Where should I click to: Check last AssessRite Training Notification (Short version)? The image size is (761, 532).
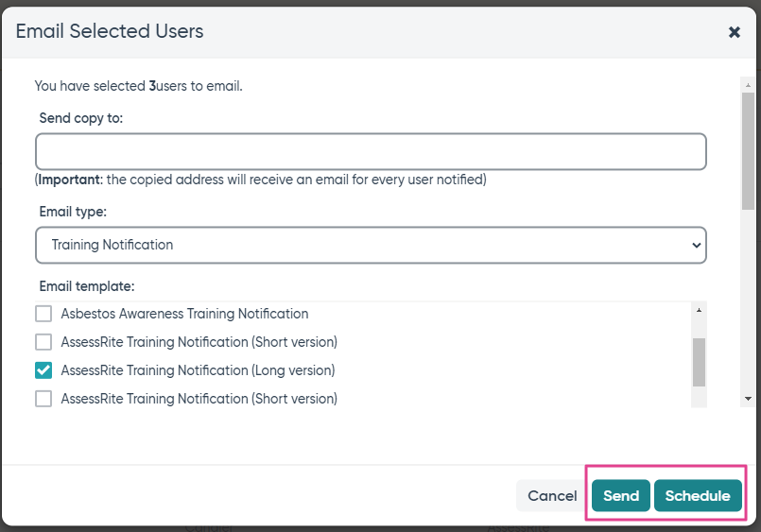(x=43, y=399)
